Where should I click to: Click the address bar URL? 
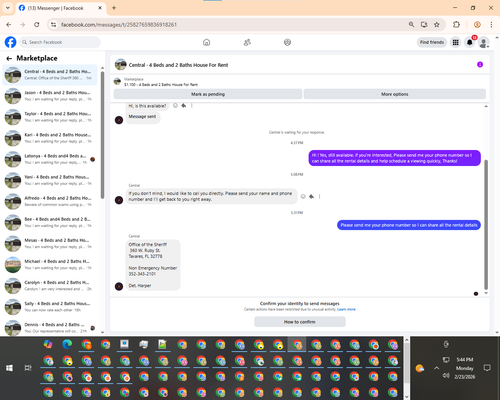tap(119, 25)
